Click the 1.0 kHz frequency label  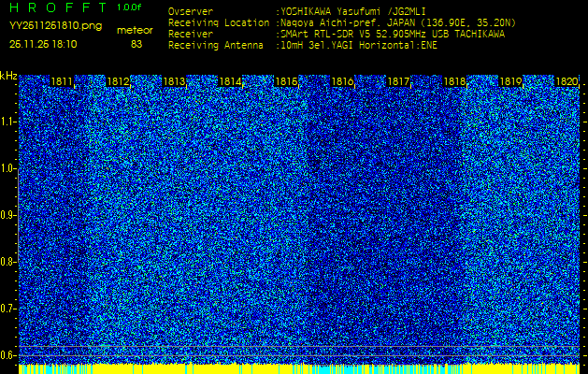click(x=7, y=169)
